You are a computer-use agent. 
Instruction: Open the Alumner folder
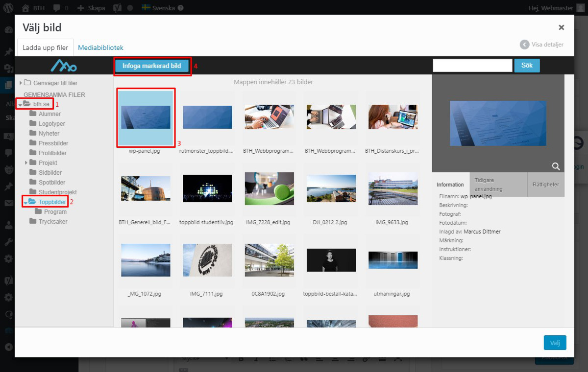tap(49, 114)
